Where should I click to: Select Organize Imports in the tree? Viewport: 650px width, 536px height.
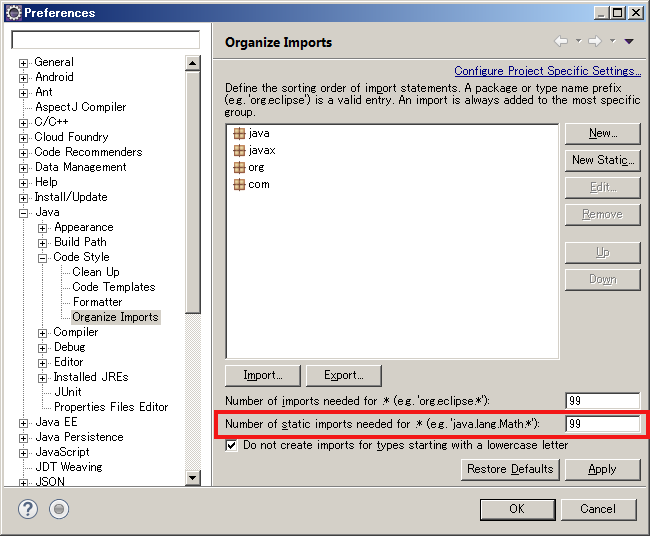(x=115, y=317)
